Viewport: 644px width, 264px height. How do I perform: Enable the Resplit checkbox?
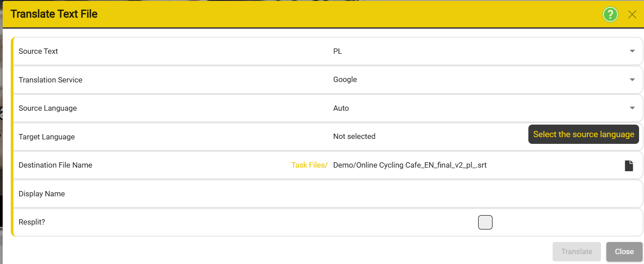(x=485, y=222)
